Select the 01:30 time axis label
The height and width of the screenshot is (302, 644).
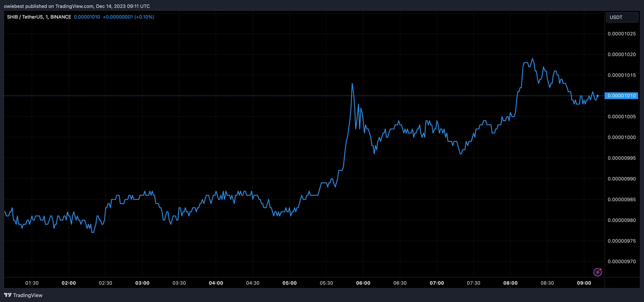[x=32, y=283]
